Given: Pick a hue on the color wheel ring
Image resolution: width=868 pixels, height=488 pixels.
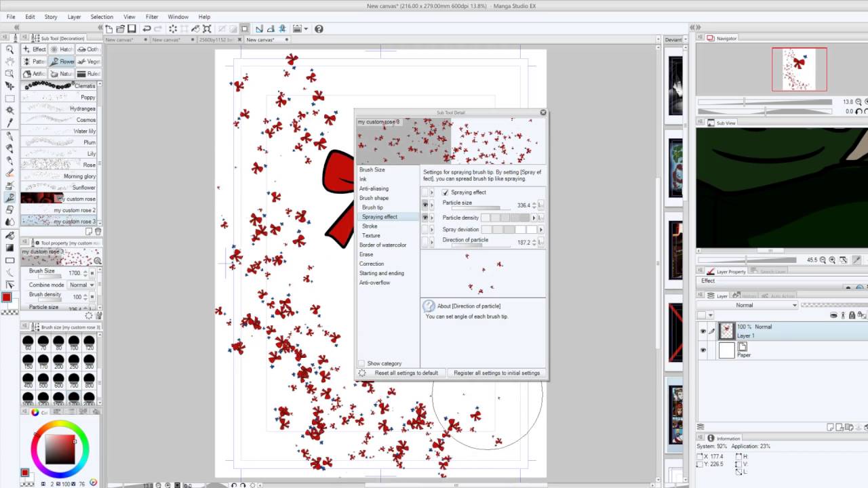Looking at the screenshot, I should click(59, 424).
